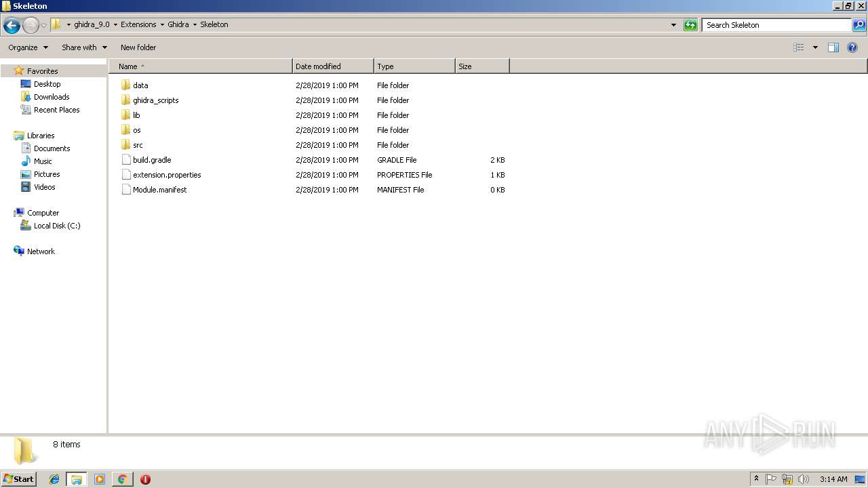The width and height of the screenshot is (868, 488).
Task: Expand the ghidra_9.0 breadcrumb arrow
Action: coord(115,25)
